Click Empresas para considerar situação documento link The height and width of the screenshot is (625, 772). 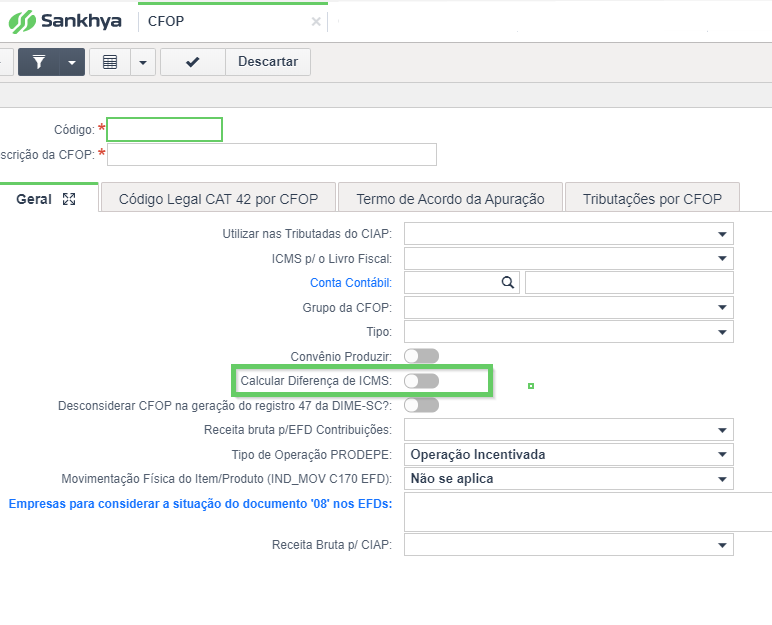[x=200, y=504]
